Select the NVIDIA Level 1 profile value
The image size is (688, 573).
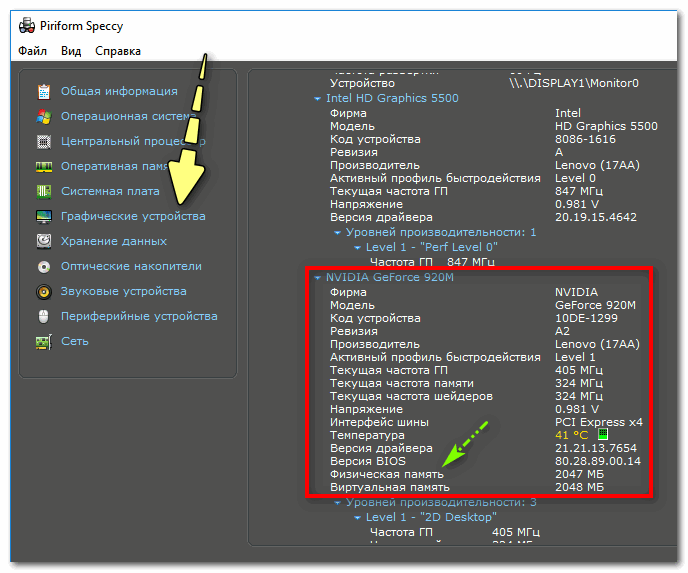click(x=575, y=357)
